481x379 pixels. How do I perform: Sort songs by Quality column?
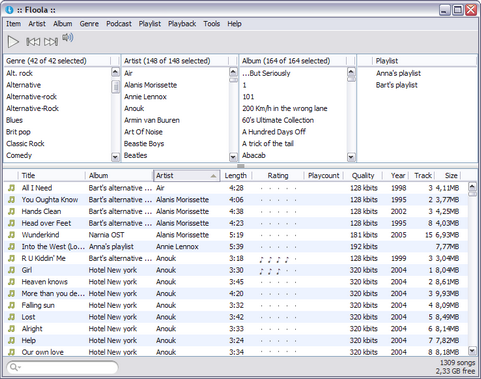pyautogui.click(x=363, y=176)
